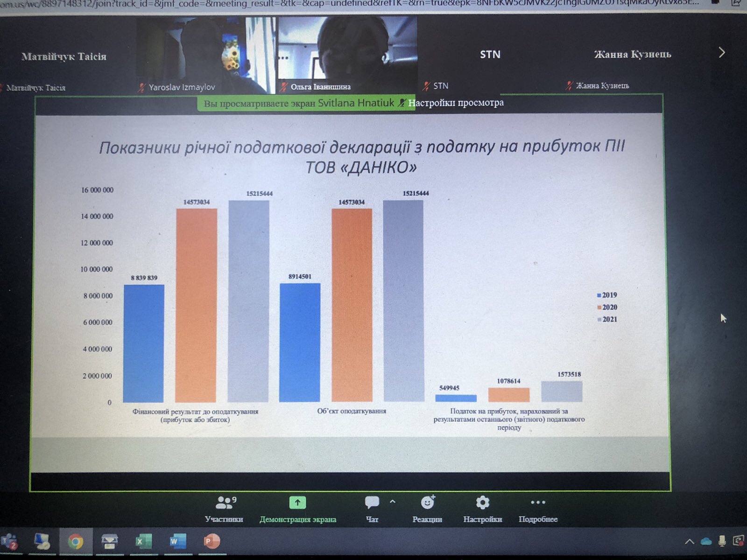Click the 2019 bar above Фінансовий результат
This screenshot has height=560, width=747.
144,343
